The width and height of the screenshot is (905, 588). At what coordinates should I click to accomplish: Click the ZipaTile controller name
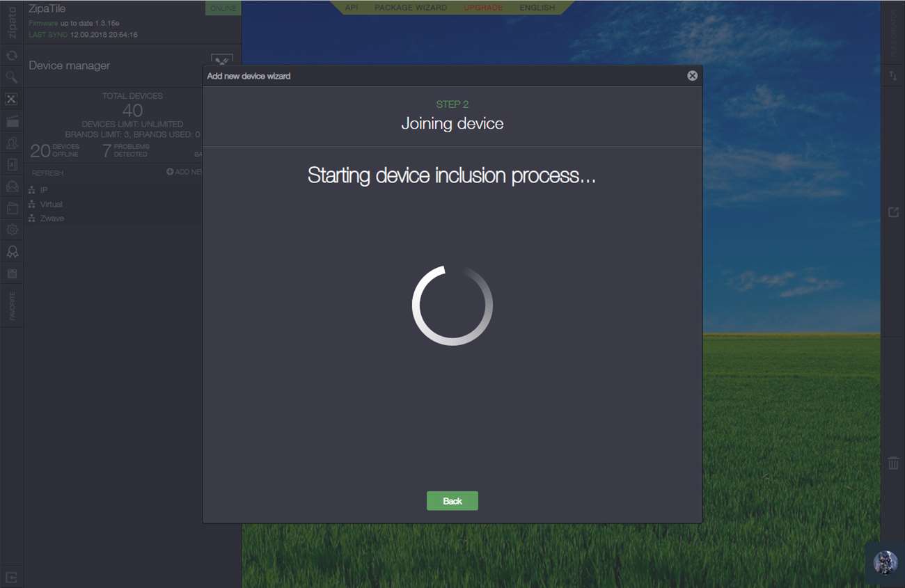(47, 10)
